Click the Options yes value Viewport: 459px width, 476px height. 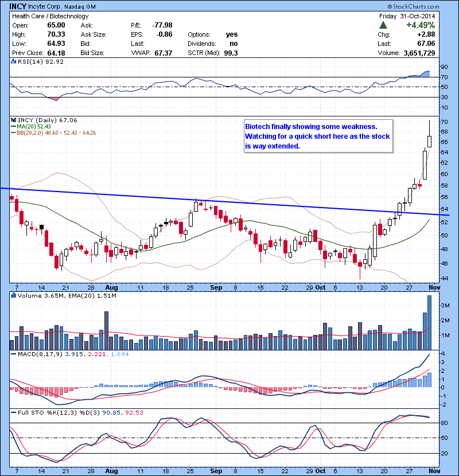[x=232, y=34]
